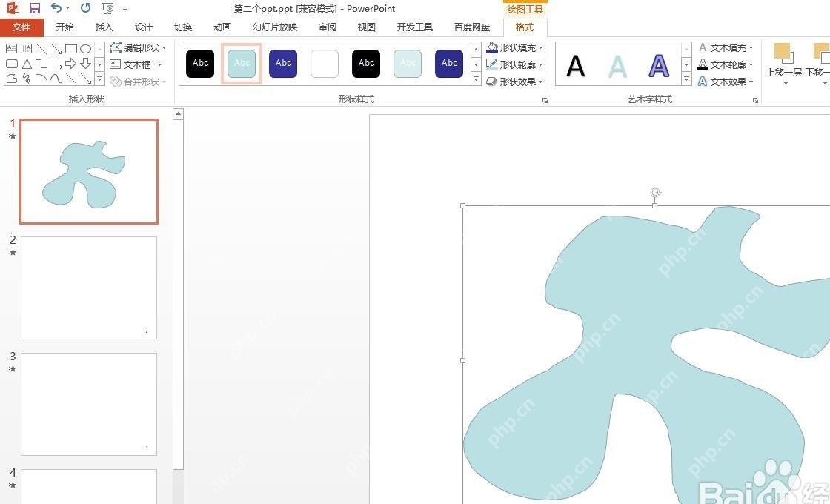The height and width of the screenshot is (504, 830).
Task: Switch to the 开发工具 tab
Action: [x=415, y=27]
